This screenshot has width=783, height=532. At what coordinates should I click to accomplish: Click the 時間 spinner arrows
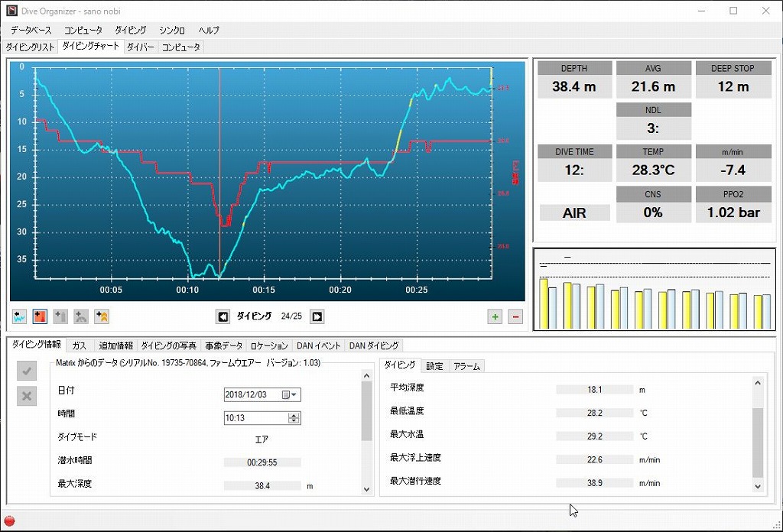[294, 418]
